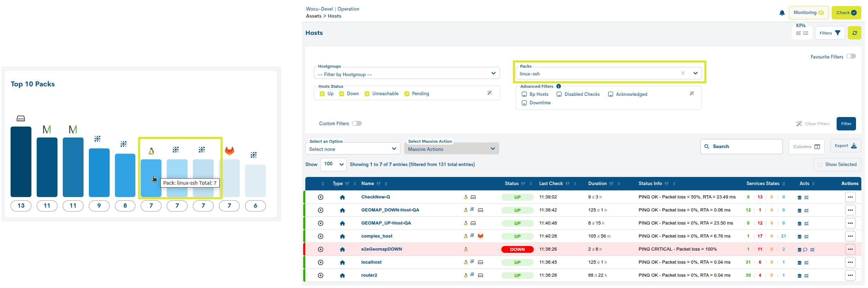
Task: Click the Hosts Status reset wand icon
Action: pos(489,93)
